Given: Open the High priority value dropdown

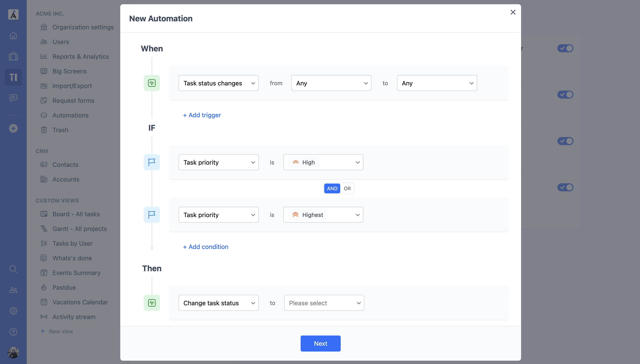Looking at the screenshot, I should click(x=323, y=162).
